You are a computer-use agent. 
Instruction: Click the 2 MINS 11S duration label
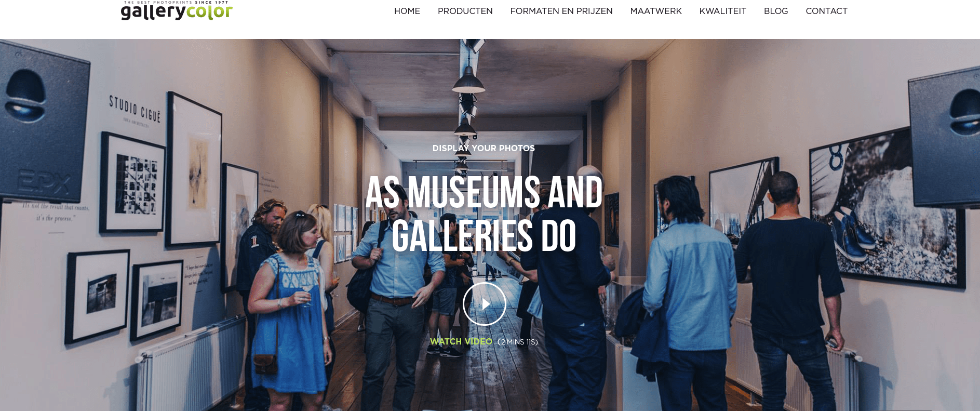tap(518, 342)
